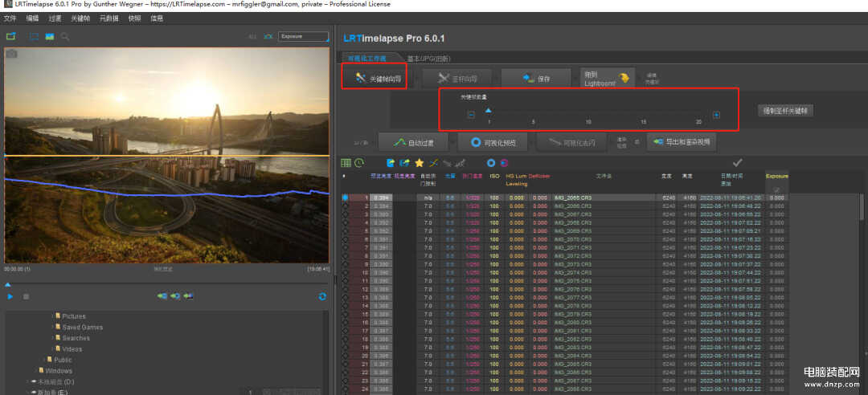Click the middle green arrow icon under the preview
This screenshot has height=395, width=868.
[x=175, y=296]
